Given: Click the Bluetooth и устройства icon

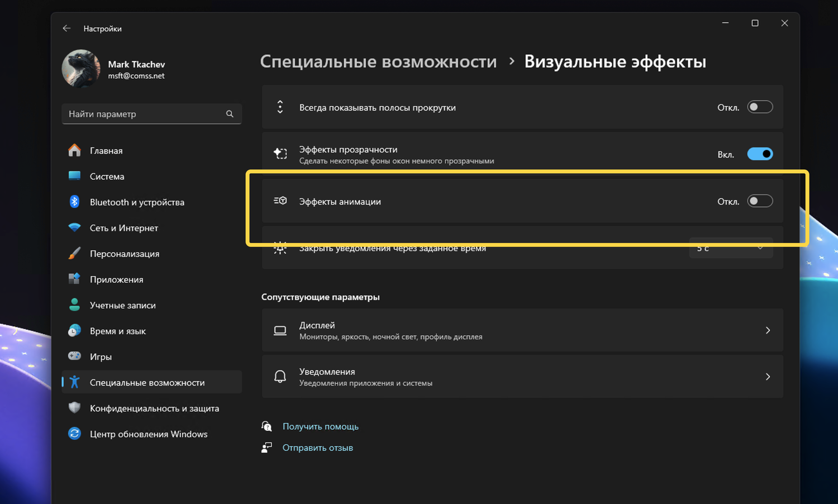Looking at the screenshot, I should click(x=74, y=202).
